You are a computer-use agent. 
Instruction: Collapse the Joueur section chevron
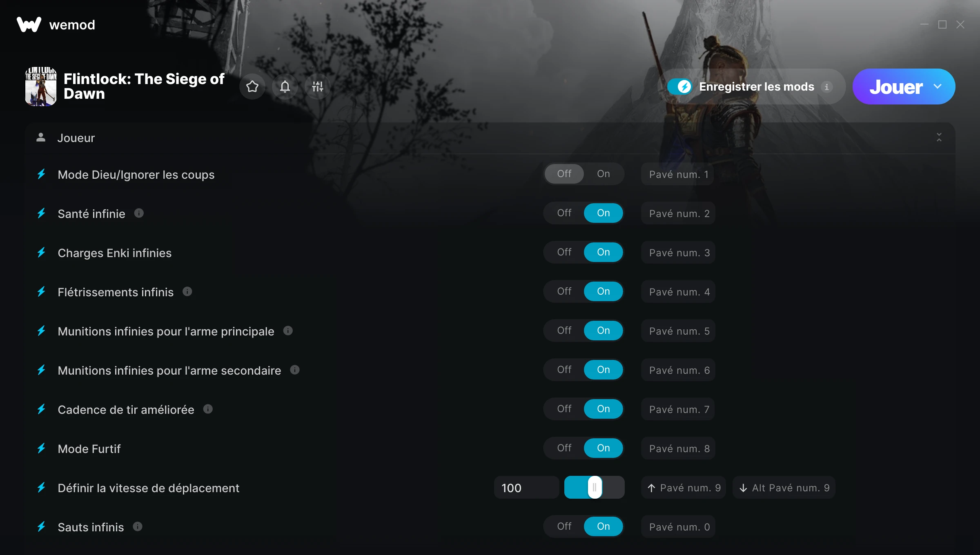pyautogui.click(x=939, y=137)
